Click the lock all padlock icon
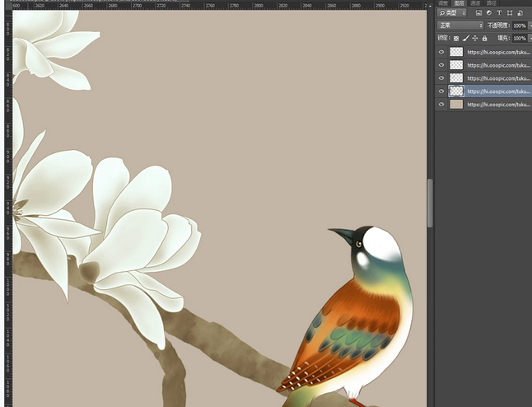 (484, 38)
